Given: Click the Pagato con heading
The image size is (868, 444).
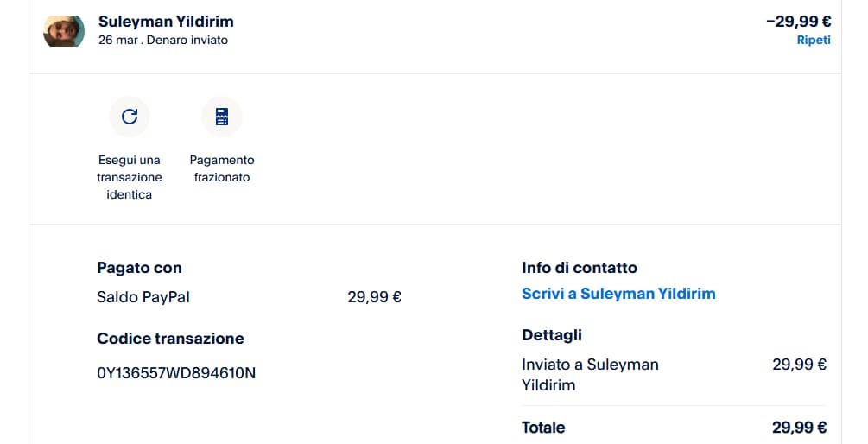Looking at the screenshot, I should (139, 268).
